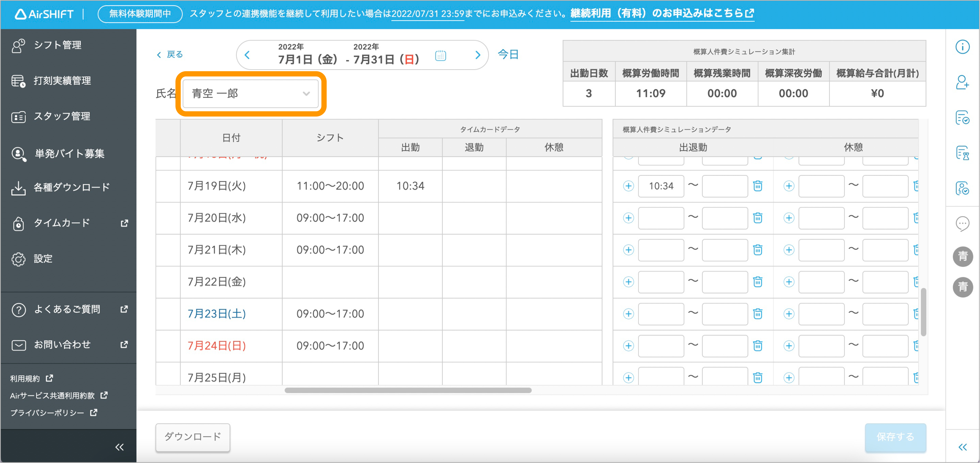The image size is (980, 463).
Task: Click the pending shift hourglass icon in right panel
Action: pyautogui.click(x=962, y=153)
